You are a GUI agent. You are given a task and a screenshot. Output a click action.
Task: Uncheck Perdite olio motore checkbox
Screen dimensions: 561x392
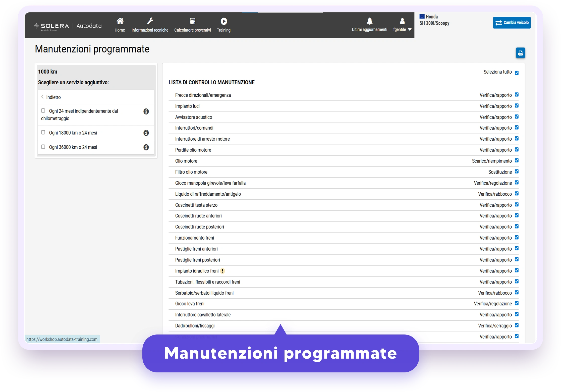click(x=517, y=150)
